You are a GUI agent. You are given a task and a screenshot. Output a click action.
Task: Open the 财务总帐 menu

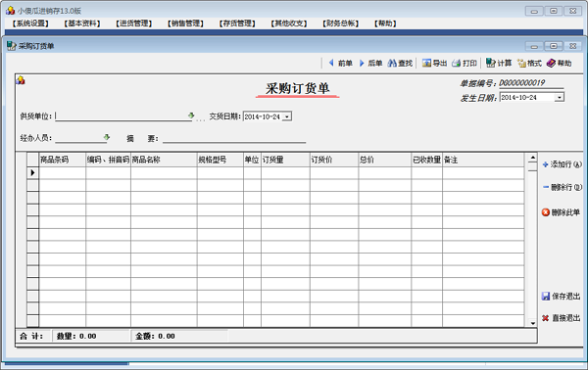tap(341, 23)
